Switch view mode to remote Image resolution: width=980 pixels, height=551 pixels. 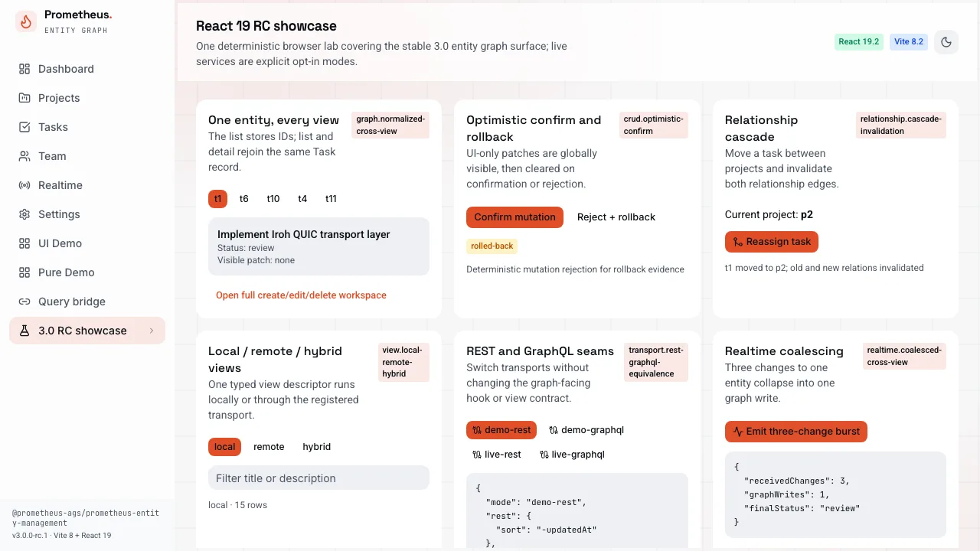(269, 447)
